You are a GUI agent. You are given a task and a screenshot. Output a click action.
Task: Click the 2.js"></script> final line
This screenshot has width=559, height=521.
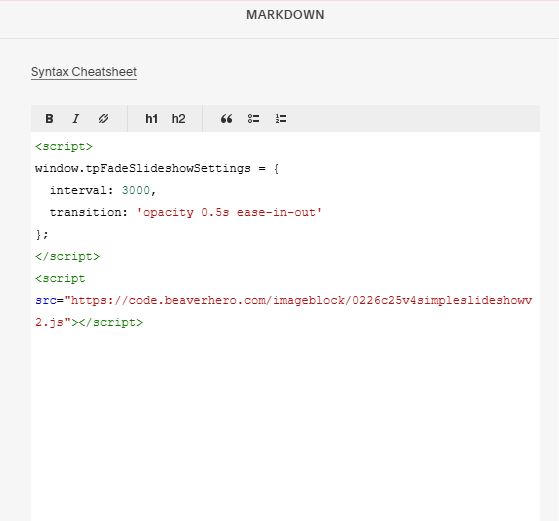(89, 322)
